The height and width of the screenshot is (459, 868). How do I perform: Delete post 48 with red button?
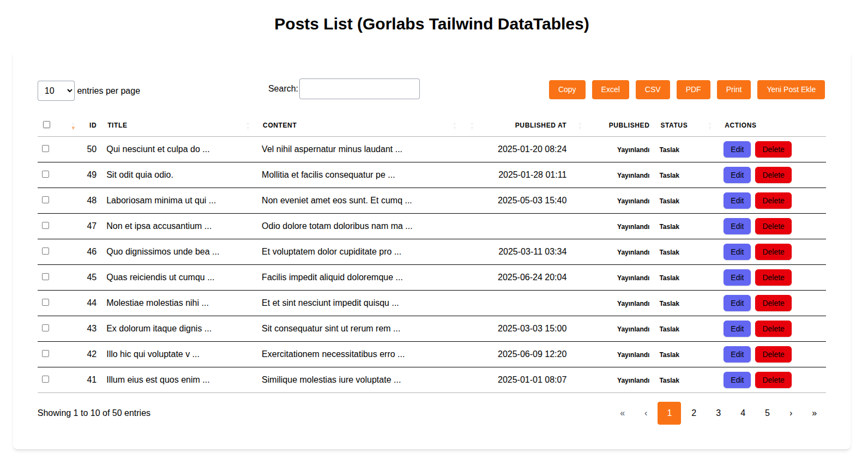773,201
